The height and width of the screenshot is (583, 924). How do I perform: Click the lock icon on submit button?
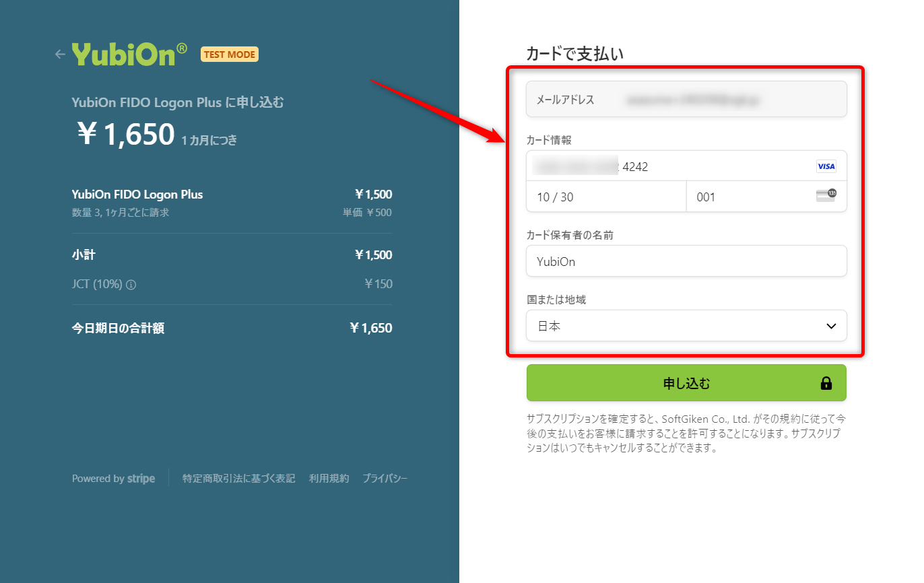(x=826, y=384)
